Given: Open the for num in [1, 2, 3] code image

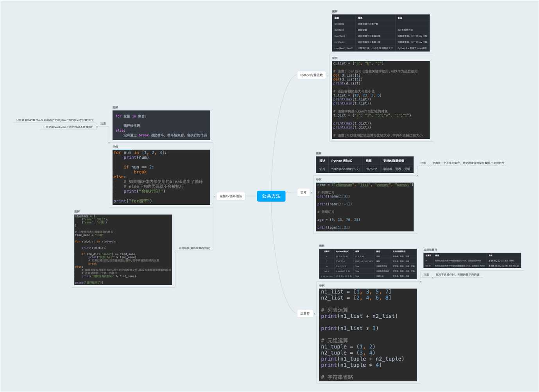Looking at the screenshot, I should point(161,177).
